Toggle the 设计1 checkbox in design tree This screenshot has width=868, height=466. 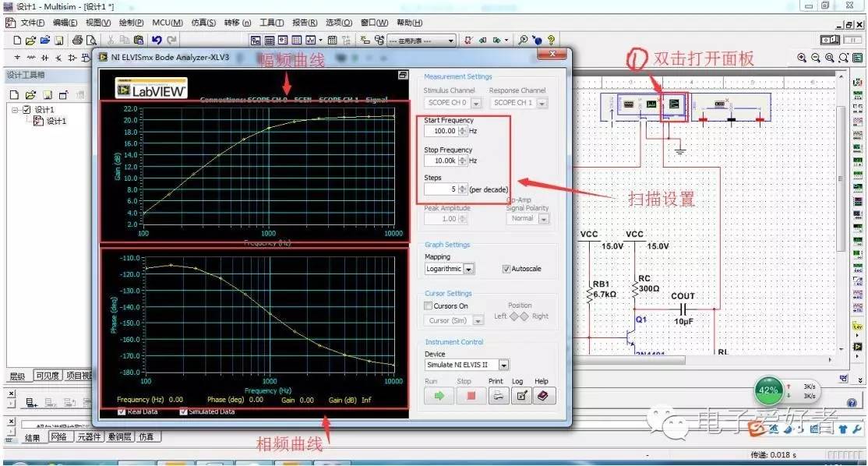tap(26, 110)
